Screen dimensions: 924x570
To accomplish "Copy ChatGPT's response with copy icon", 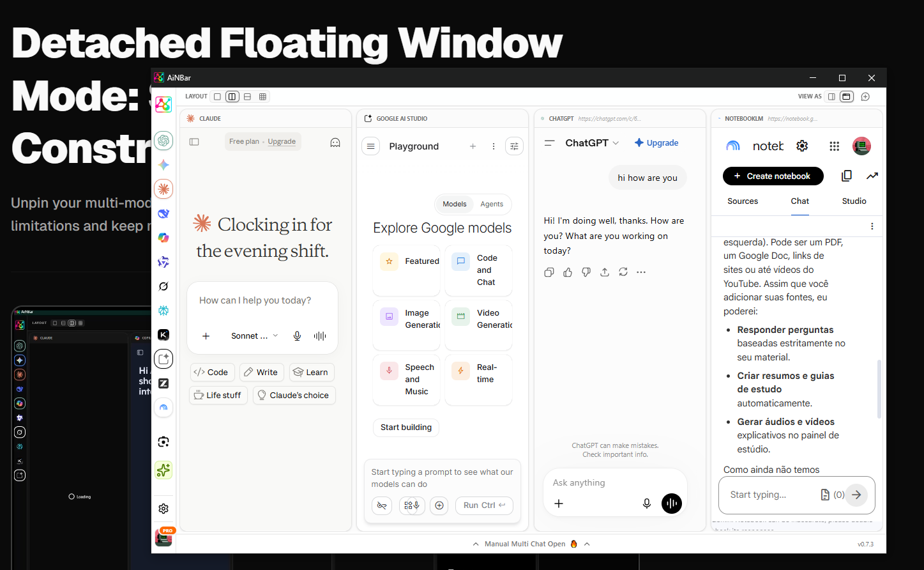I will click(x=549, y=272).
